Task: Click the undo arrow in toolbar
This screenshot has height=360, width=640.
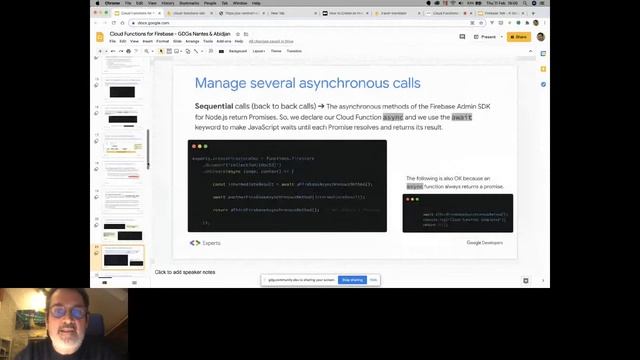Action: coord(113,51)
